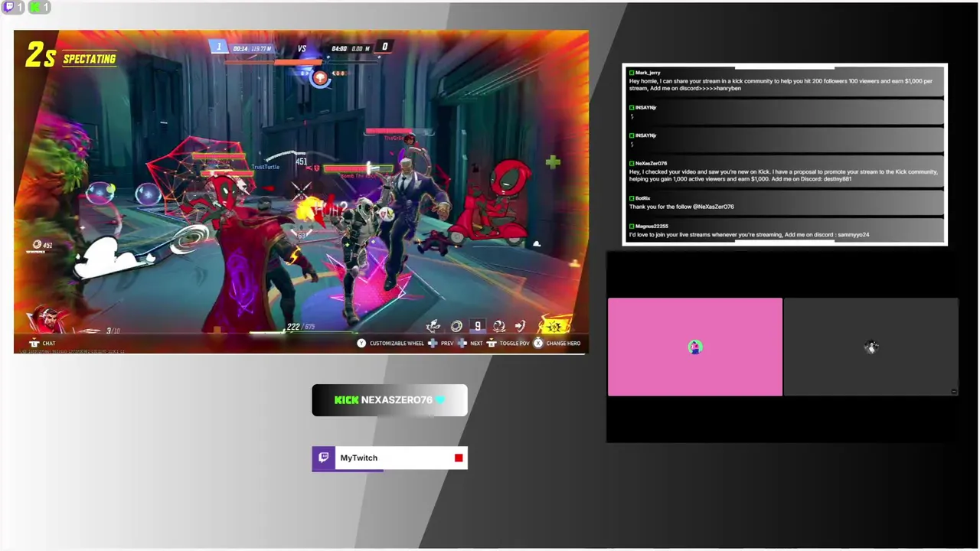Click the d-pad icon beside NEXT
Viewport: 980px width, 551px height.
462,343
